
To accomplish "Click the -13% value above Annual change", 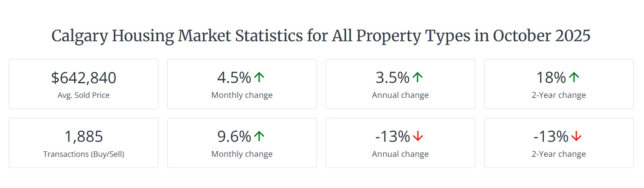I will coord(393,137).
